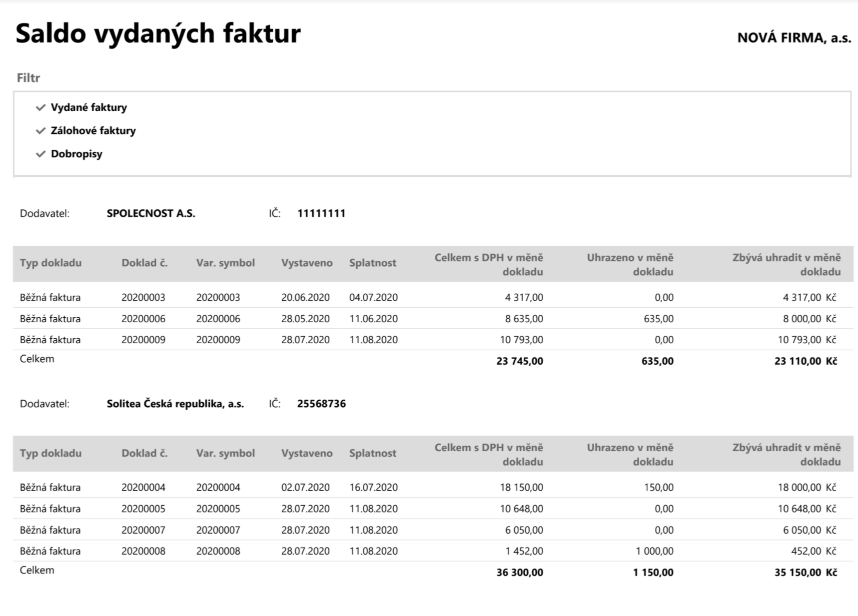Click issue date 20.06.2020

[305, 297]
